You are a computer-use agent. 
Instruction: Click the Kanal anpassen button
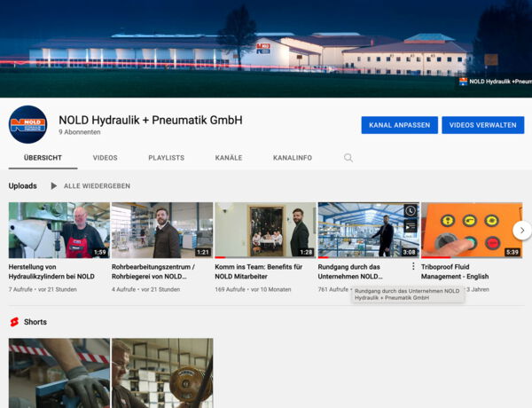pos(399,125)
